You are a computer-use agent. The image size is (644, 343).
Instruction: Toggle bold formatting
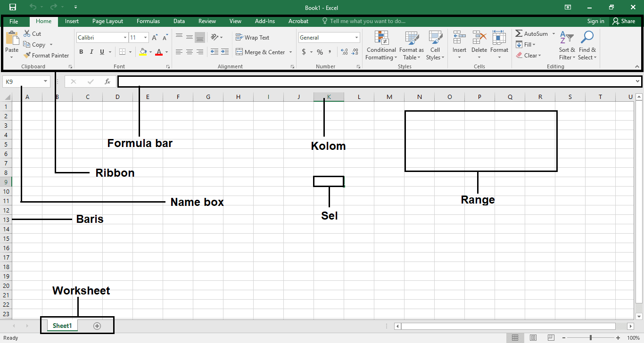pyautogui.click(x=81, y=52)
